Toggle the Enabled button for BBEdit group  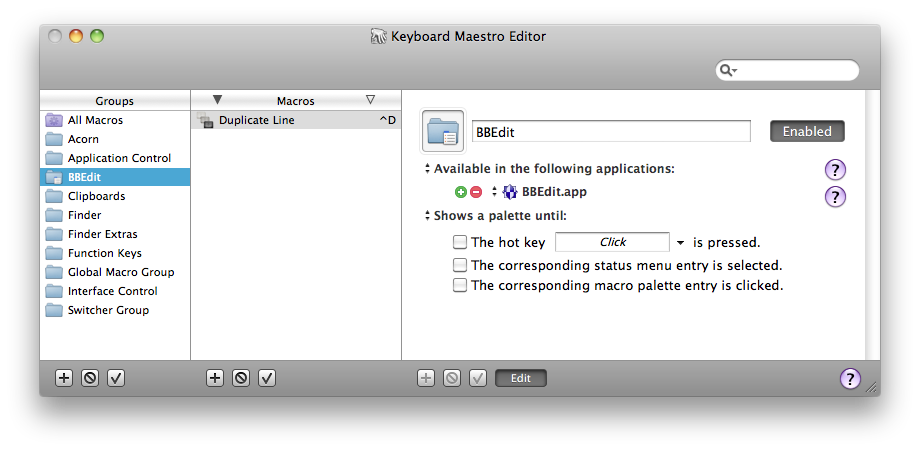pos(807,131)
